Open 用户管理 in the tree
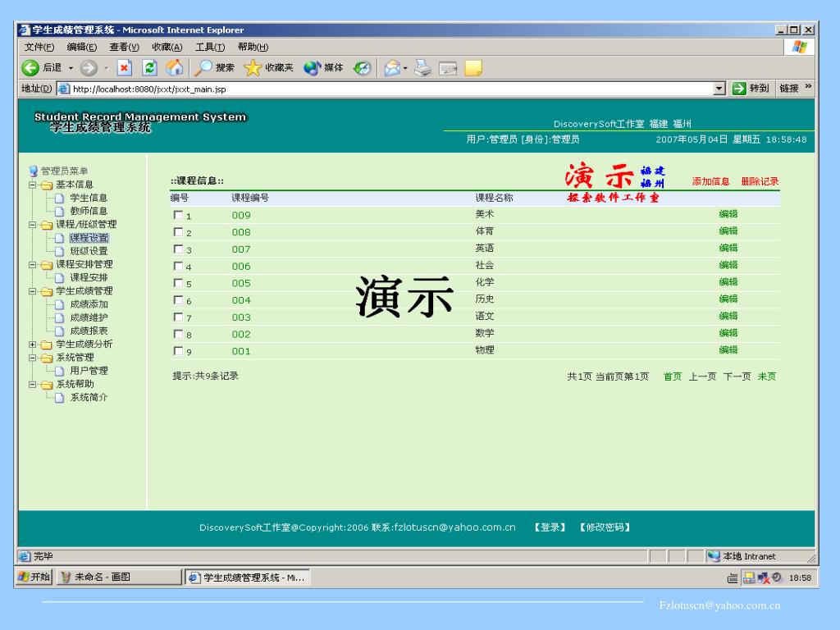Image resolution: width=840 pixels, height=630 pixels. tap(89, 371)
